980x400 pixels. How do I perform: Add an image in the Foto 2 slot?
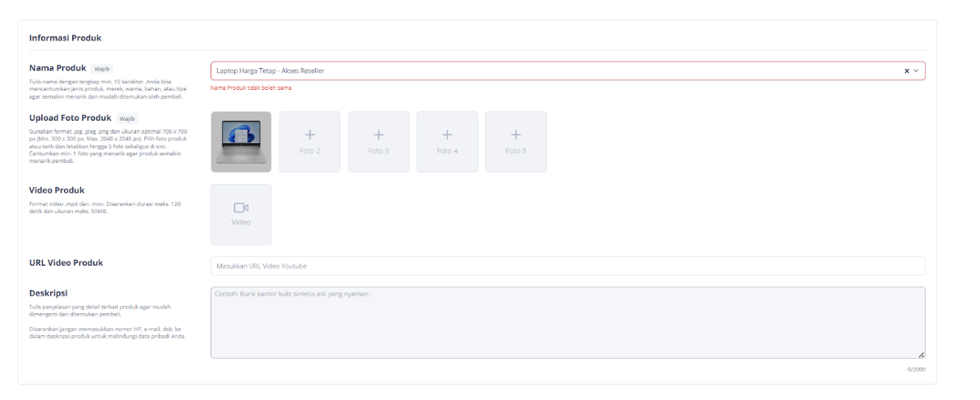pyautogui.click(x=309, y=142)
